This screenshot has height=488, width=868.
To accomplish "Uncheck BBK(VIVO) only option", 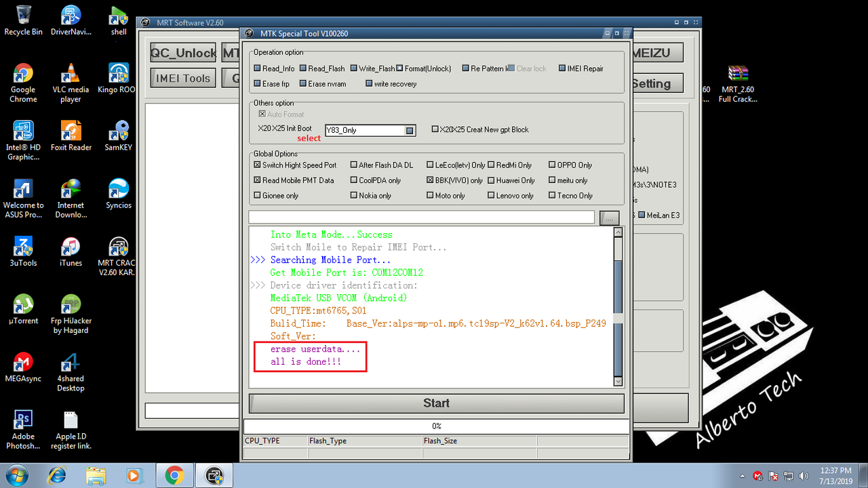I will pos(430,180).
